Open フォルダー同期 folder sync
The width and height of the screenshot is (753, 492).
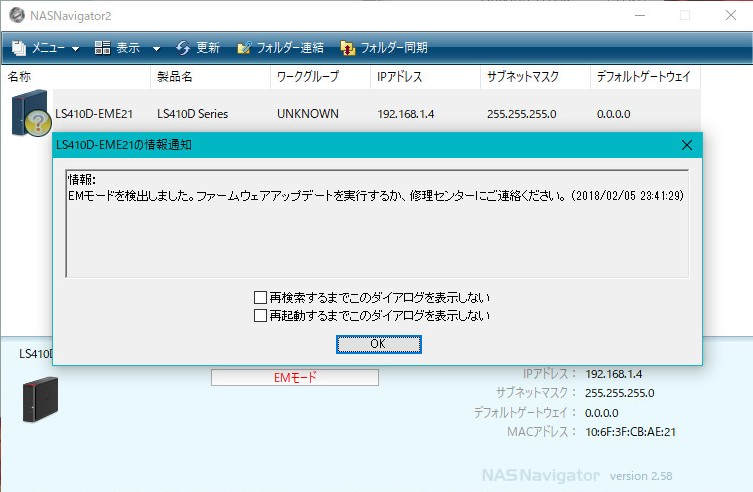pos(384,48)
